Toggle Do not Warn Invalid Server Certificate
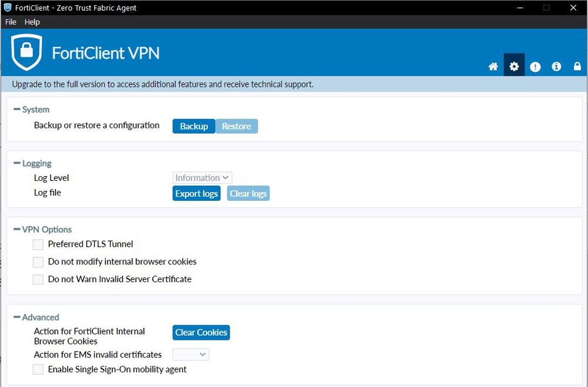This screenshot has width=588, height=387. coord(38,280)
